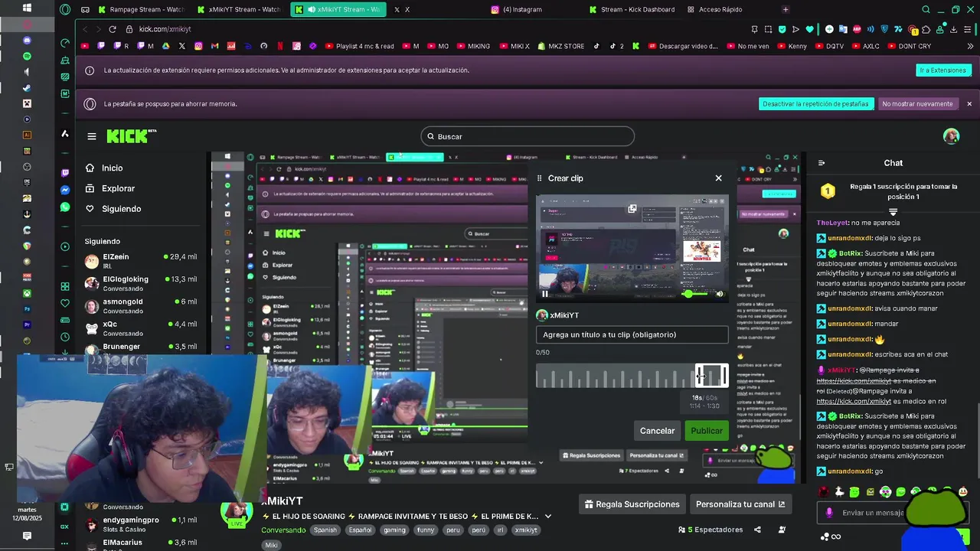Click Ir a Extensiones button
Screen dimensions: 980x551
[942, 70]
